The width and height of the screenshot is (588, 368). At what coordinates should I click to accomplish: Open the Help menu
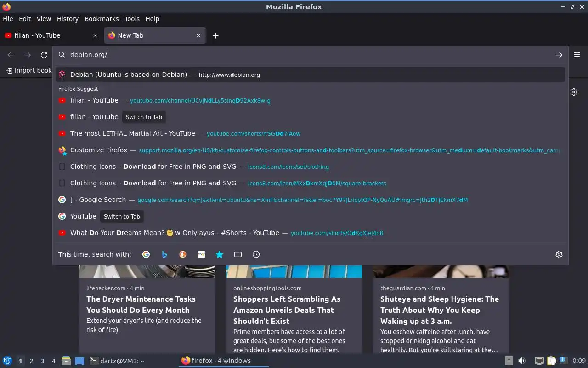tap(153, 19)
